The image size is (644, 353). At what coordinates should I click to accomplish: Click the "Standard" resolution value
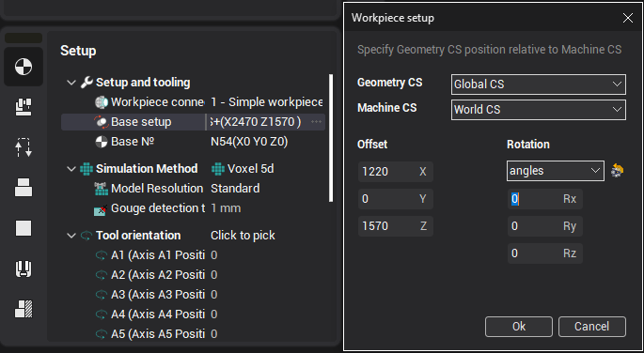click(x=235, y=189)
